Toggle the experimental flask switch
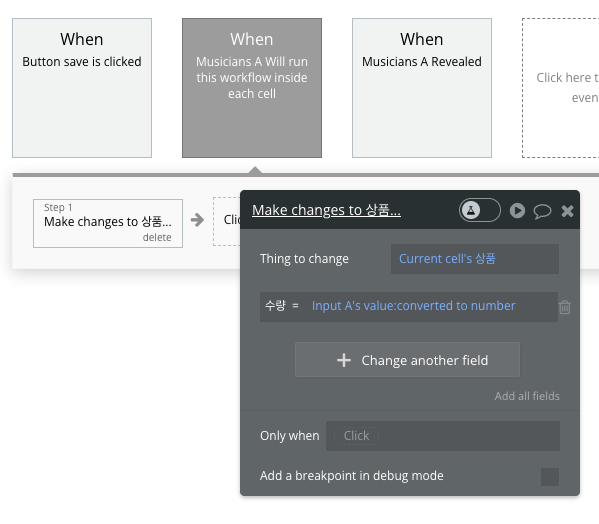 pos(479,210)
